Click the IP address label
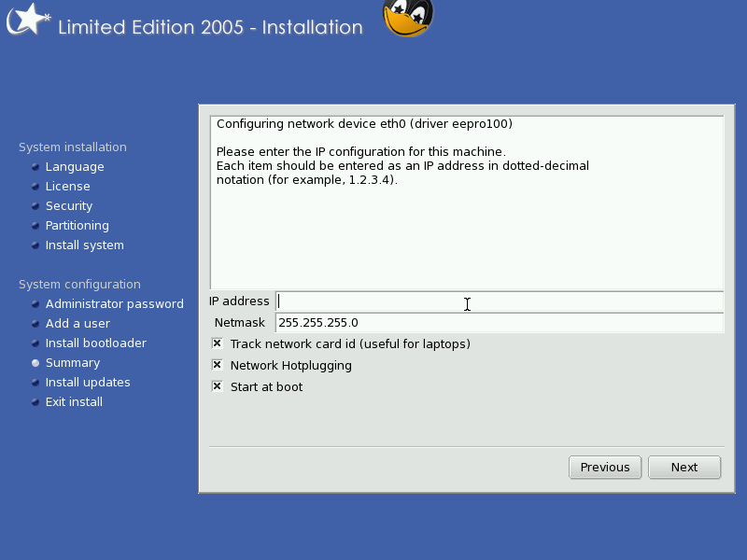Image resolution: width=747 pixels, height=560 pixels. [239, 301]
